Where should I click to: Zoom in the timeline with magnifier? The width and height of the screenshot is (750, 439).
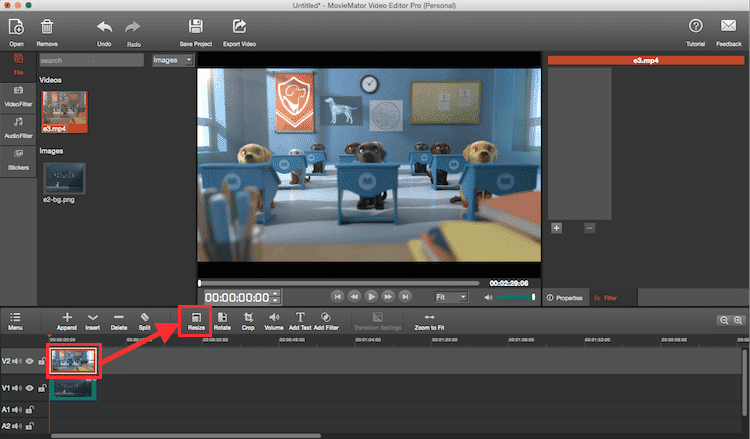pos(738,320)
